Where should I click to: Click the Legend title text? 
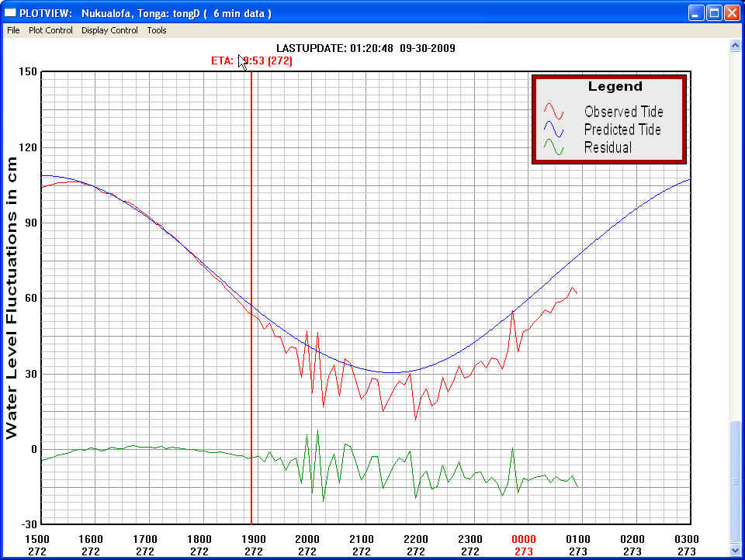[x=615, y=86]
